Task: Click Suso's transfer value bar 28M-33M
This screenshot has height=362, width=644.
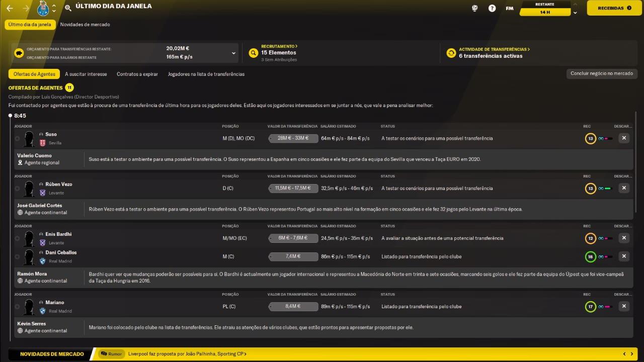Action: (x=293, y=138)
